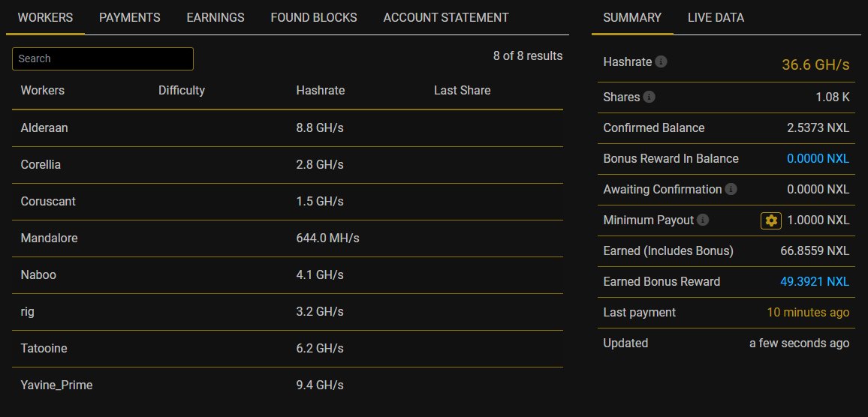Select the Alderaan worker row
This screenshot has width=868, height=417.
[x=288, y=128]
